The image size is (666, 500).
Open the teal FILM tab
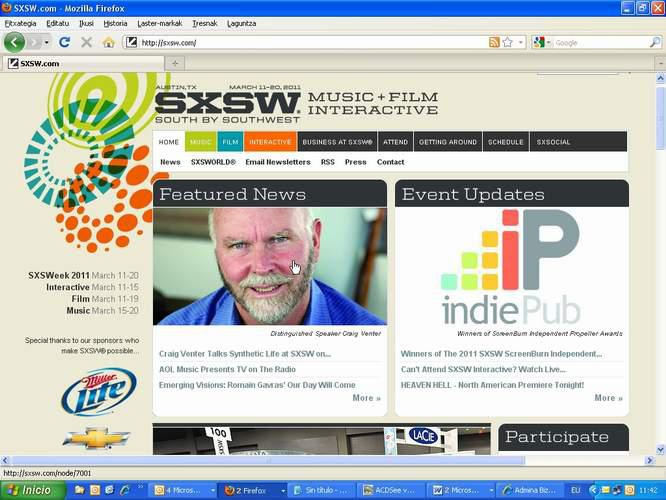230,142
